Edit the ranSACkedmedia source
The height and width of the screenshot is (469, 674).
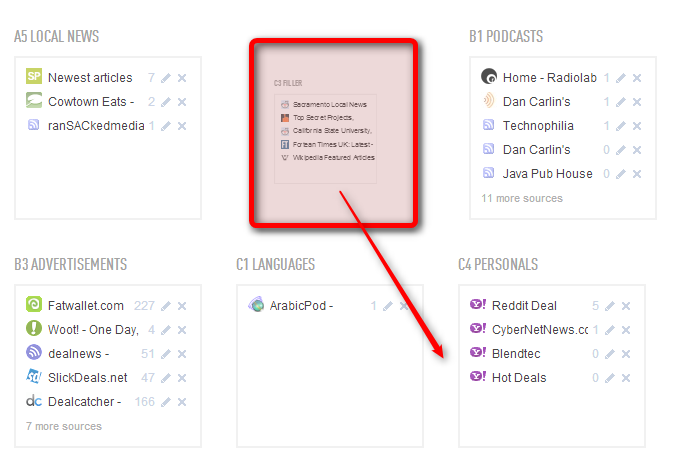(166, 126)
